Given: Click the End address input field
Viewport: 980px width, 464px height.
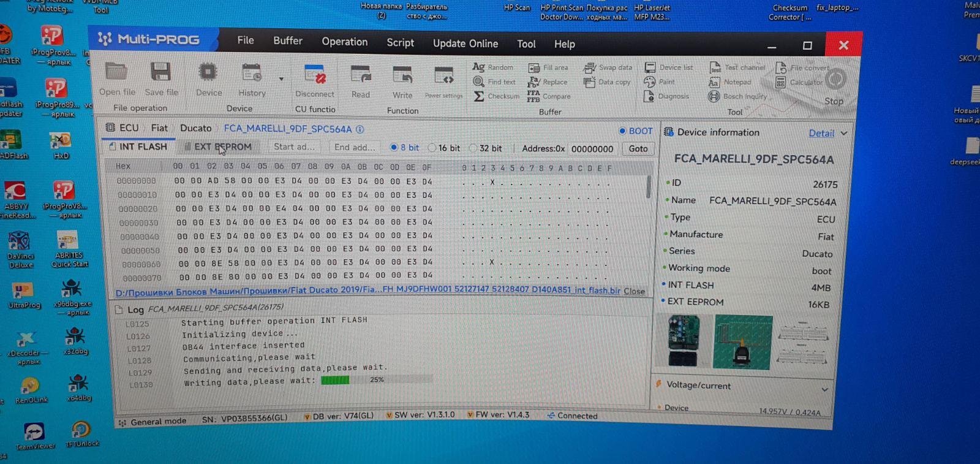Looking at the screenshot, I should (355, 148).
